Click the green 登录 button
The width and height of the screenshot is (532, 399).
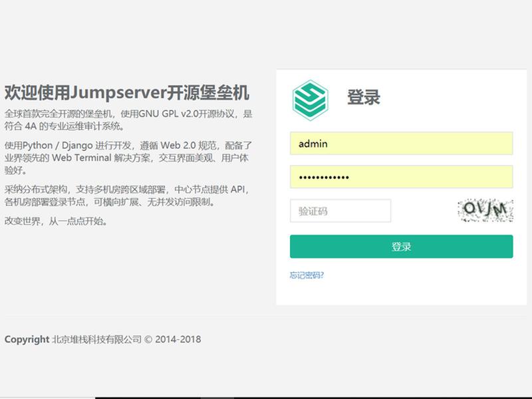402,246
